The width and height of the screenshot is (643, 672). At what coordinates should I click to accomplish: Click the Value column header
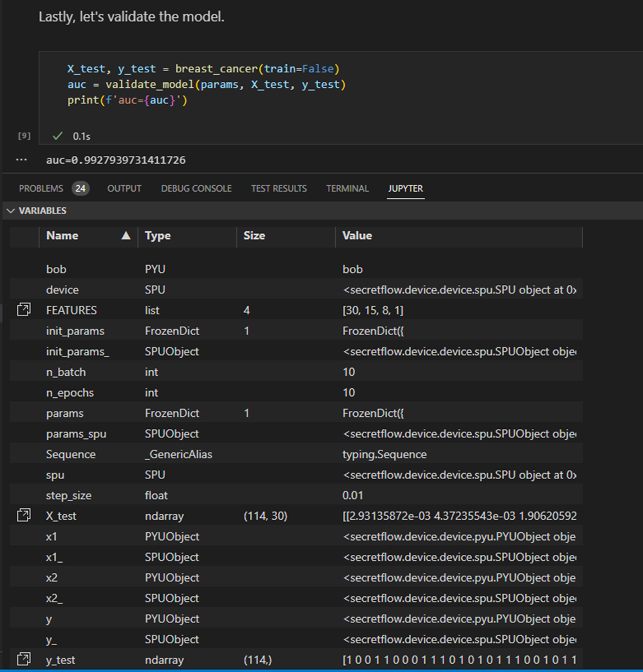[x=357, y=235]
